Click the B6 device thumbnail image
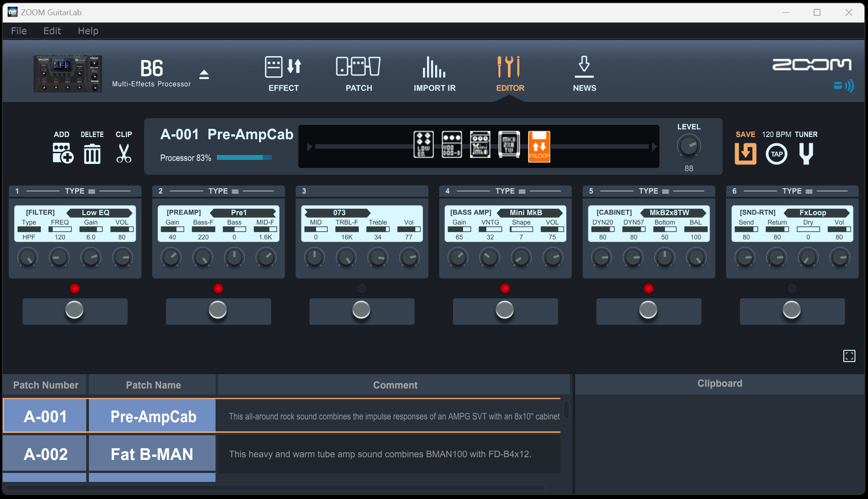The width and height of the screenshot is (868, 499). (x=68, y=74)
